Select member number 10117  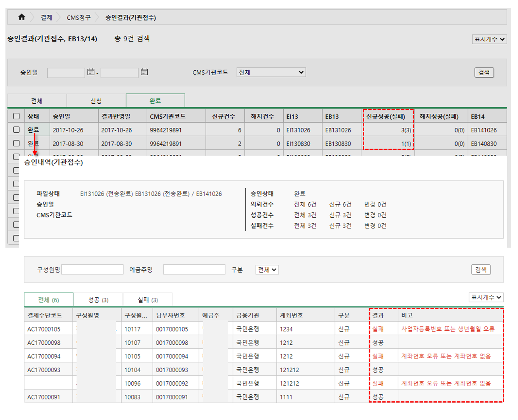click(133, 329)
